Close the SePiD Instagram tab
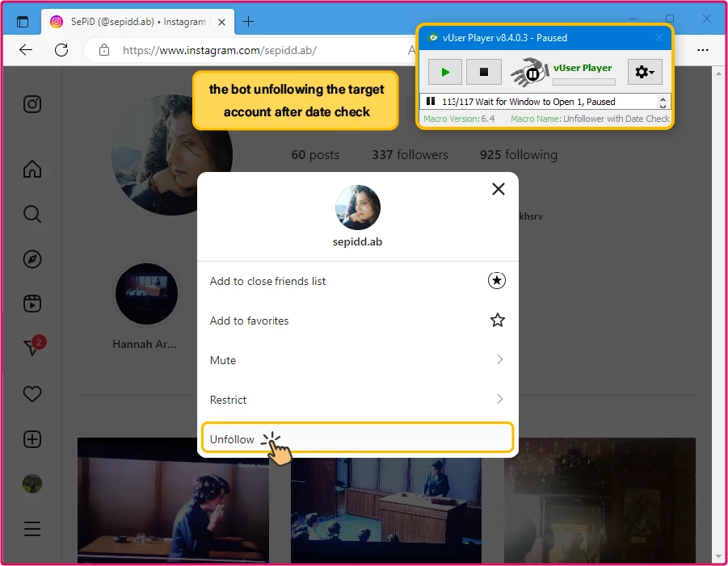Image resolution: width=728 pixels, height=566 pixels. point(221,22)
